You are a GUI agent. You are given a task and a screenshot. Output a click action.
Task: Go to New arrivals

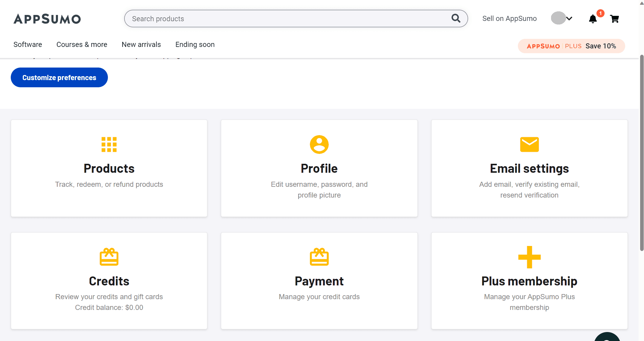click(x=141, y=45)
